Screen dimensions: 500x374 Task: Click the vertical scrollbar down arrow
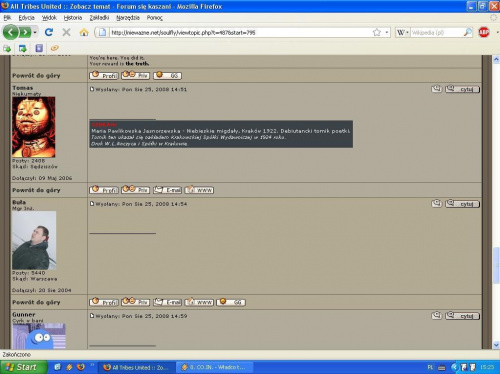click(x=496, y=345)
